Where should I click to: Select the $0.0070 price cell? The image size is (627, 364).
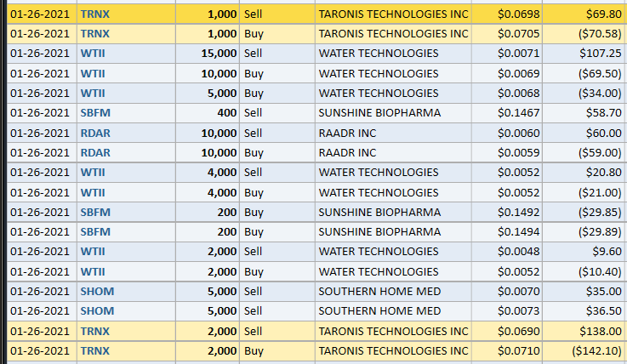pyautogui.click(x=518, y=291)
